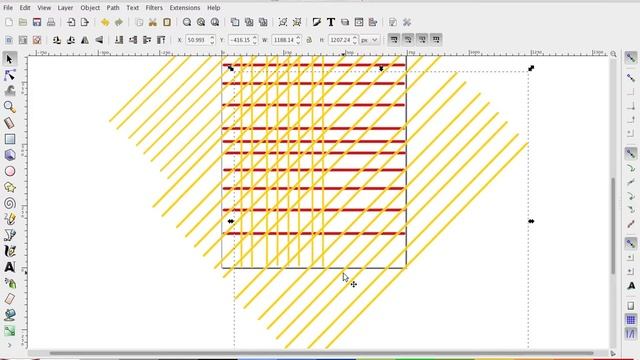The height and width of the screenshot is (360, 640).
Task: Open the units px dropdown
Action: click(x=370, y=40)
